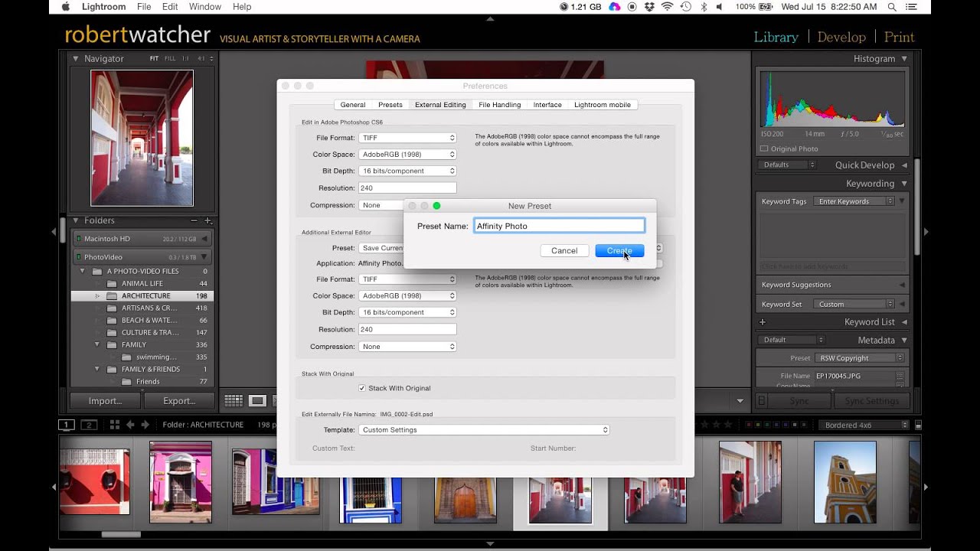Click Bluetooth icon in menu bar
The height and width of the screenshot is (551, 980).
704,7
